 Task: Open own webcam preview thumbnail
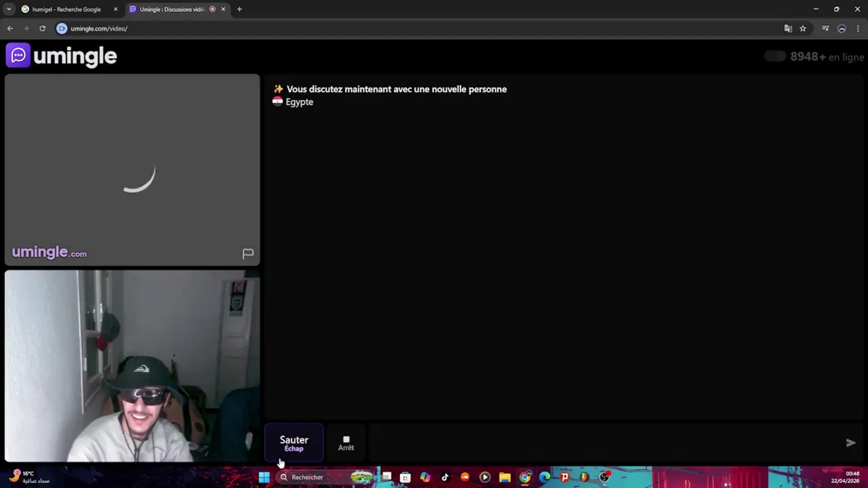[132, 366]
